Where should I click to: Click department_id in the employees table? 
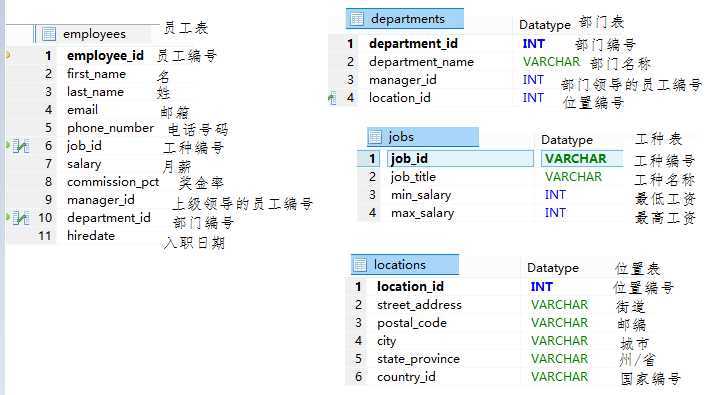109,218
